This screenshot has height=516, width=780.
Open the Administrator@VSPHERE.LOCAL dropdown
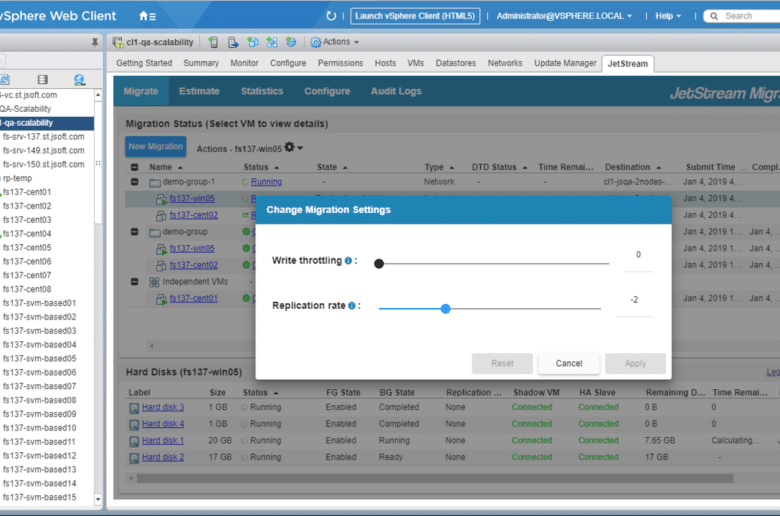click(564, 16)
